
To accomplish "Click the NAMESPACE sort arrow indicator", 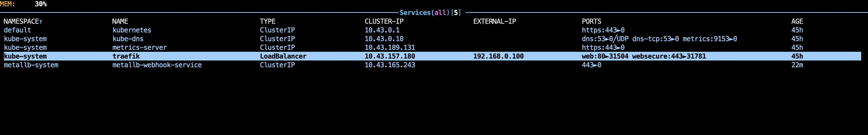I will [41, 22].
